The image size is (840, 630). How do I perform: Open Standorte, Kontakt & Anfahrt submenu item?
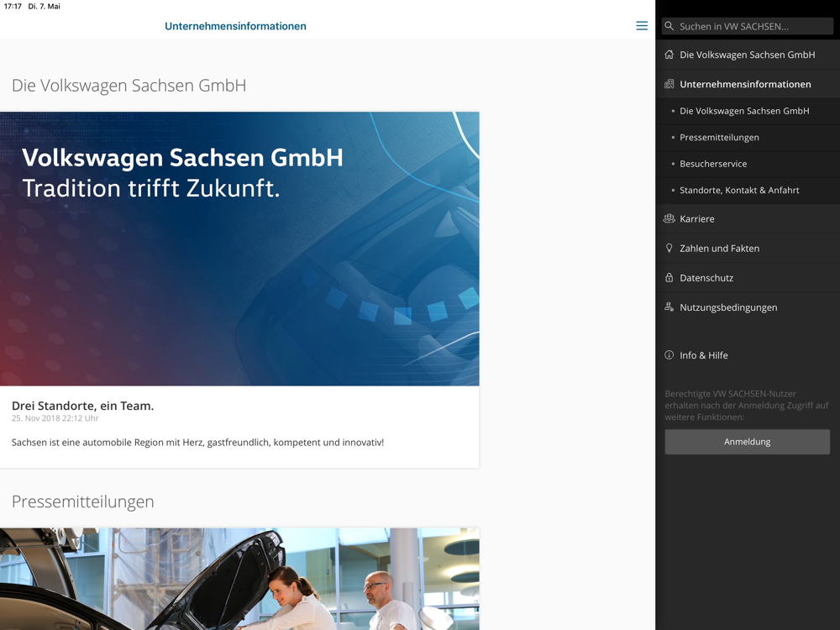(748, 190)
